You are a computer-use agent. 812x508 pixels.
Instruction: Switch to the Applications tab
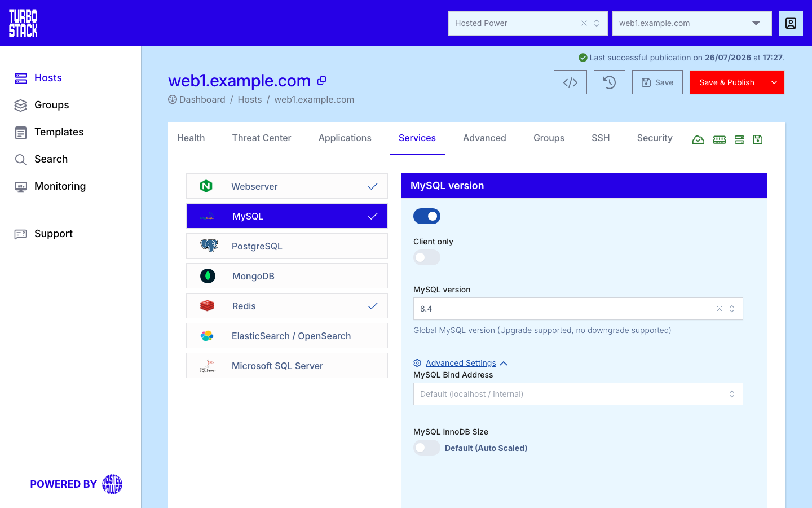click(x=345, y=138)
